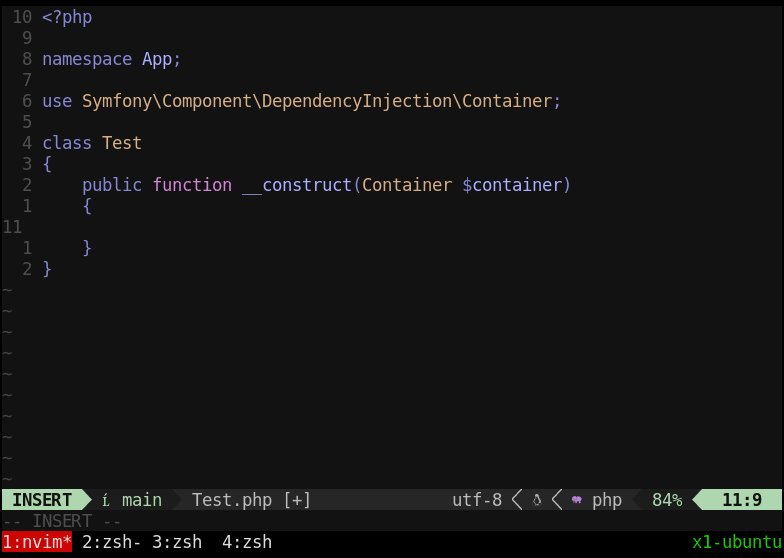Click Container at end of use statement

507,102
